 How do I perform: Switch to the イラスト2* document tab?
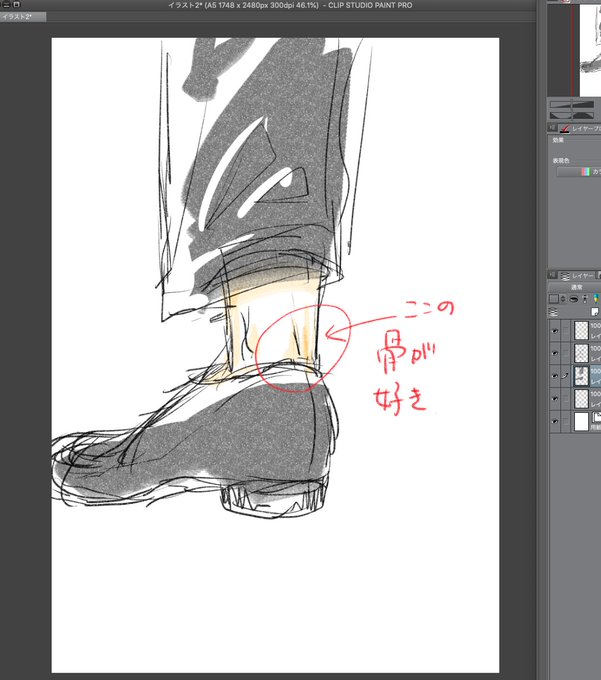[23, 17]
